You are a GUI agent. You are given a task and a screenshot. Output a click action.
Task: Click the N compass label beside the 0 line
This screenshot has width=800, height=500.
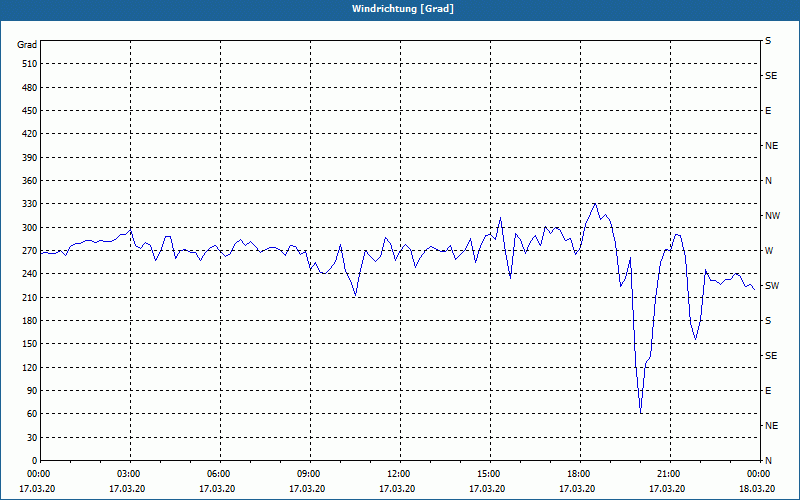tap(768, 461)
